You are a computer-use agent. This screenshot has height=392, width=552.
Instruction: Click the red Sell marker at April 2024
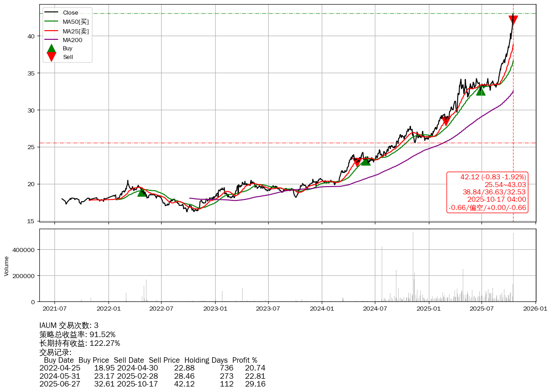pos(357,162)
